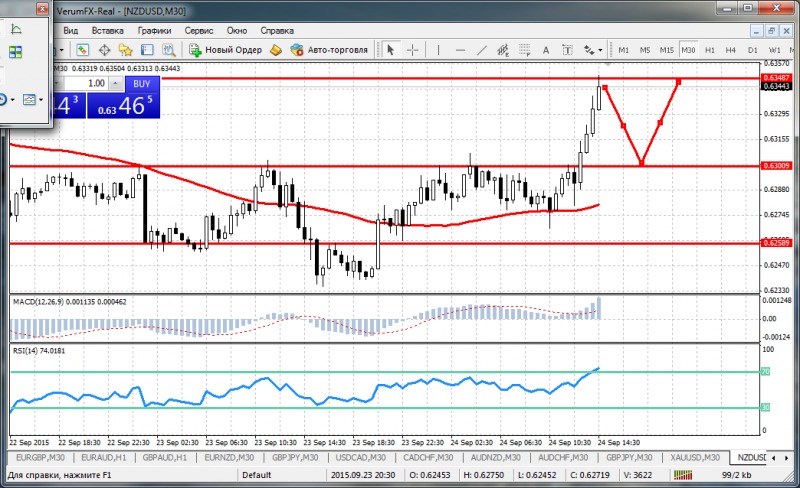The image size is (800, 488).
Task: Toggle the active M30 timeframe button
Action: [688, 50]
